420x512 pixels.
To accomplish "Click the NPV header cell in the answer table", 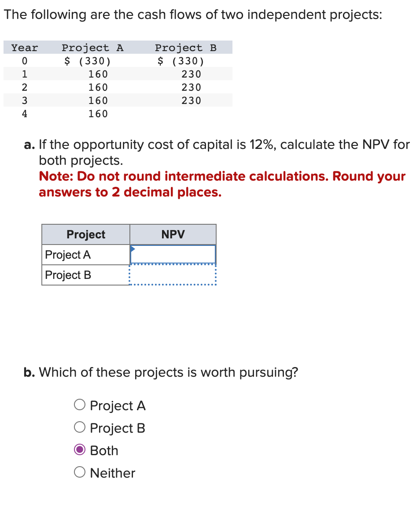I will tap(173, 234).
